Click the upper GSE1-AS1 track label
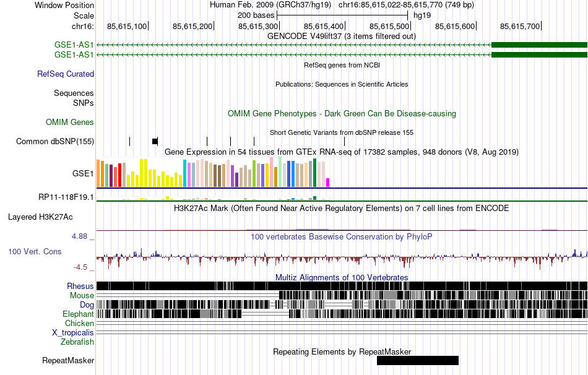This screenshot has width=588, height=375. [x=74, y=45]
